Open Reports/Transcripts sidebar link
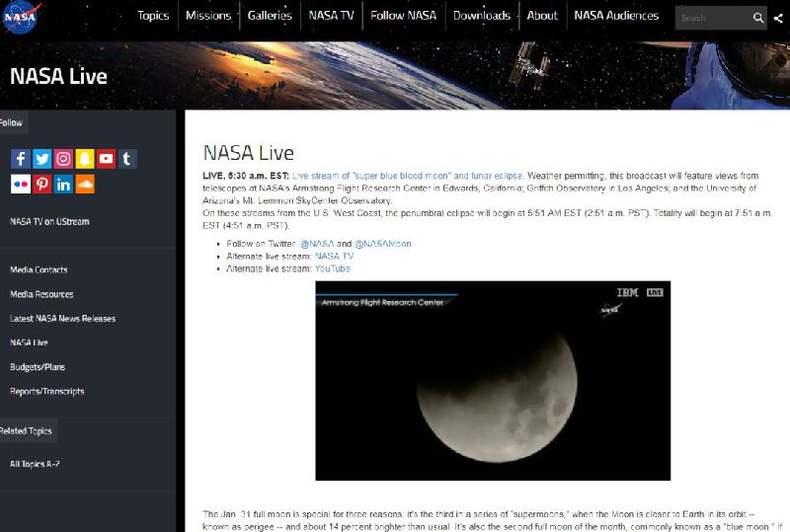Image resolution: width=790 pixels, height=532 pixels. [x=47, y=392]
